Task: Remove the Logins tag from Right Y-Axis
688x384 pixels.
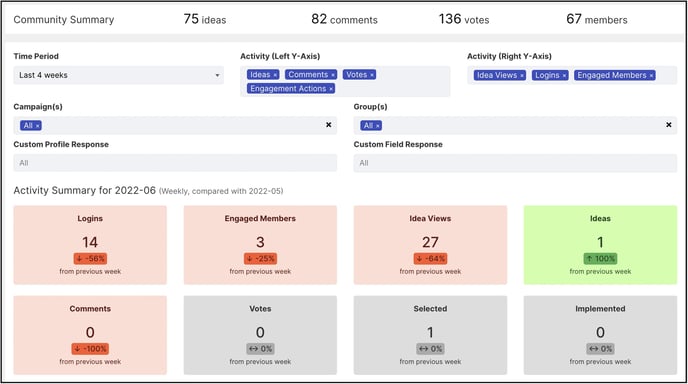Action: pyautogui.click(x=564, y=75)
